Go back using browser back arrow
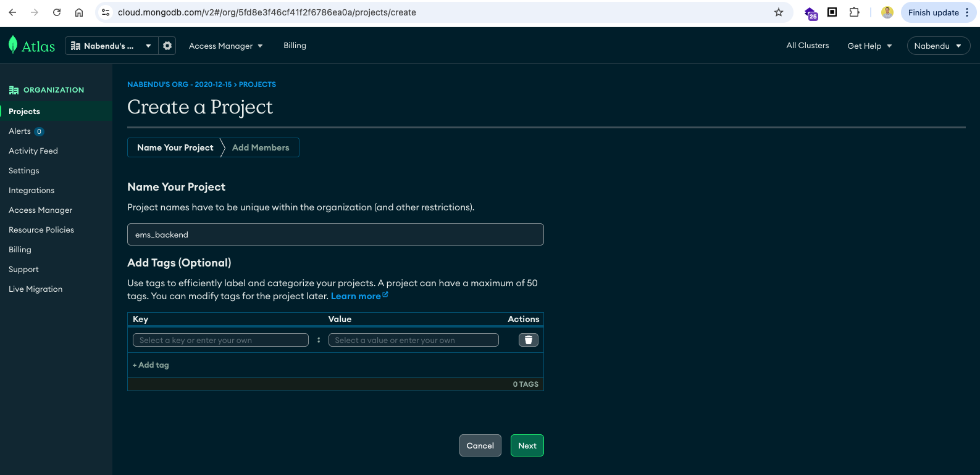980x475 pixels. [12, 12]
